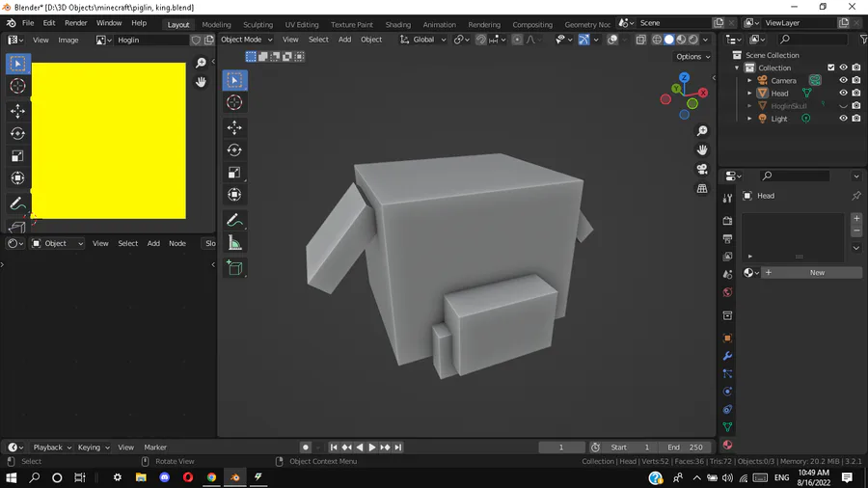The height and width of the screenshot is (488, 868).
Task: Toggle X-ray display
Action: 640,40
